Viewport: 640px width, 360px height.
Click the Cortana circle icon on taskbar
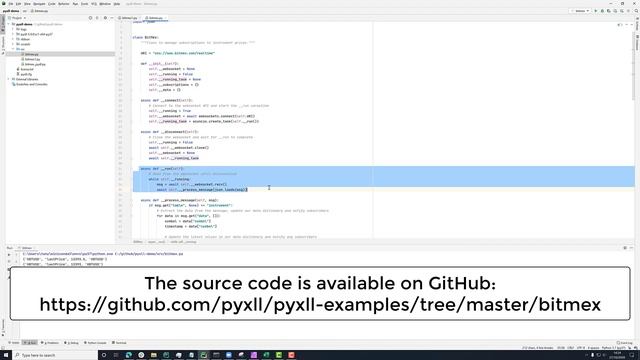(104, 355)
